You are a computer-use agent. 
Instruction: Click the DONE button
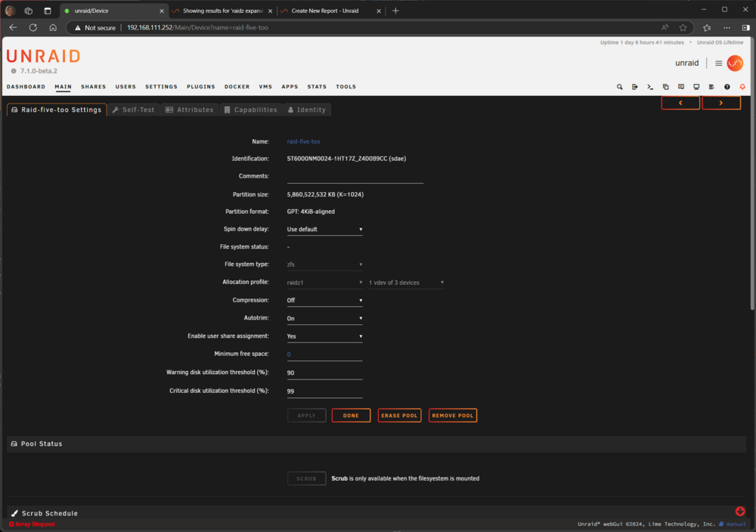click(351, 416)
